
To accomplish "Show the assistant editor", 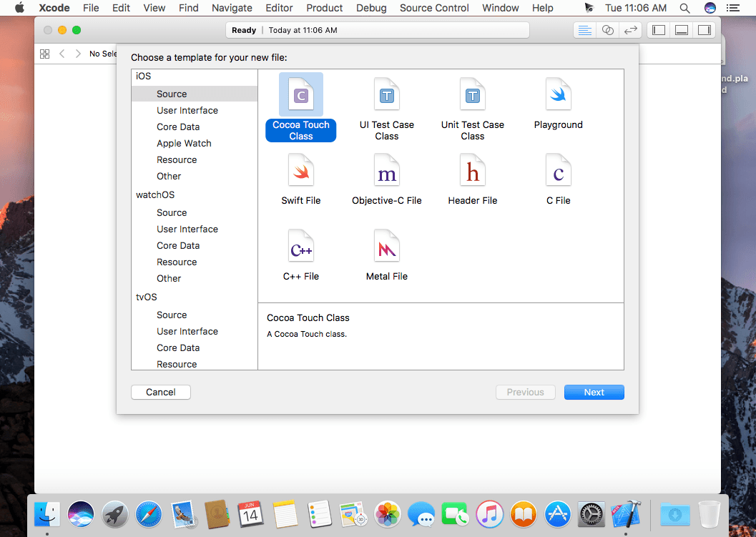I will (607, 30).
